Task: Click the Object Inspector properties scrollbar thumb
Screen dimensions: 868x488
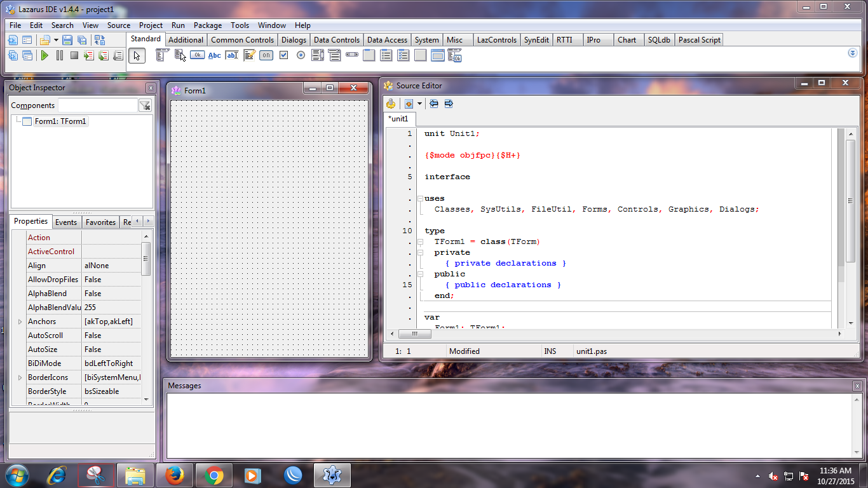Action: click(x=146, y=259)
